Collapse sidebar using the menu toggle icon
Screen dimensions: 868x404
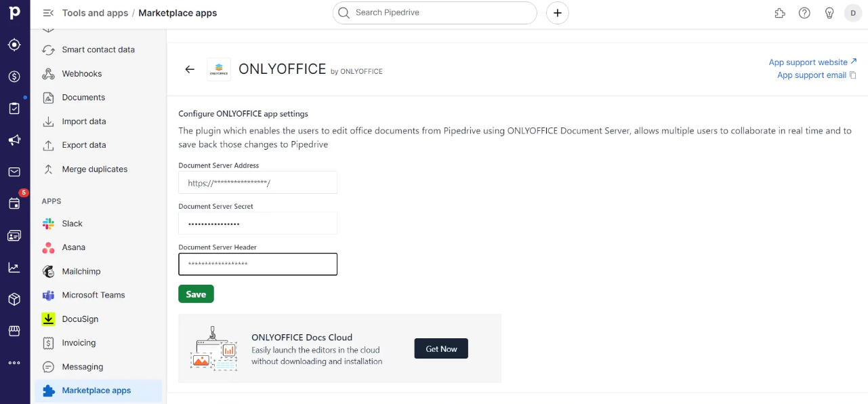[x=48, y=13]
